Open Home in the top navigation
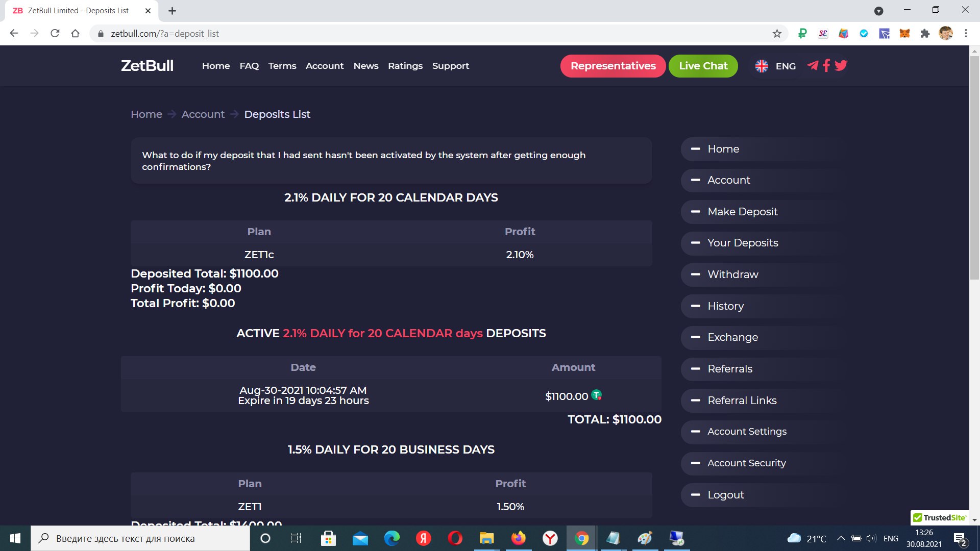The width and height of the screenshot is (980, 551). (x=216, y=66)
